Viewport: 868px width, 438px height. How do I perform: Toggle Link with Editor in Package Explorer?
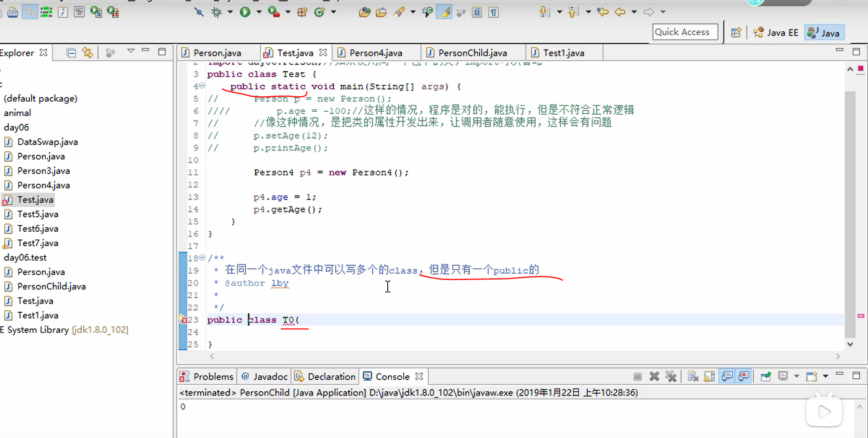click(x=88, y=53)
